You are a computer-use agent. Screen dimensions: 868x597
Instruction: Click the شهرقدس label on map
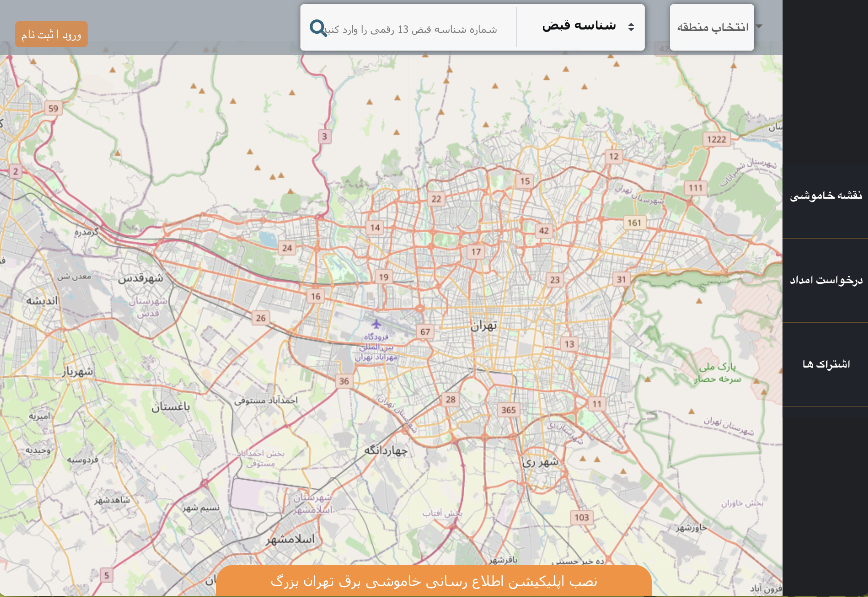click(140, 278)
